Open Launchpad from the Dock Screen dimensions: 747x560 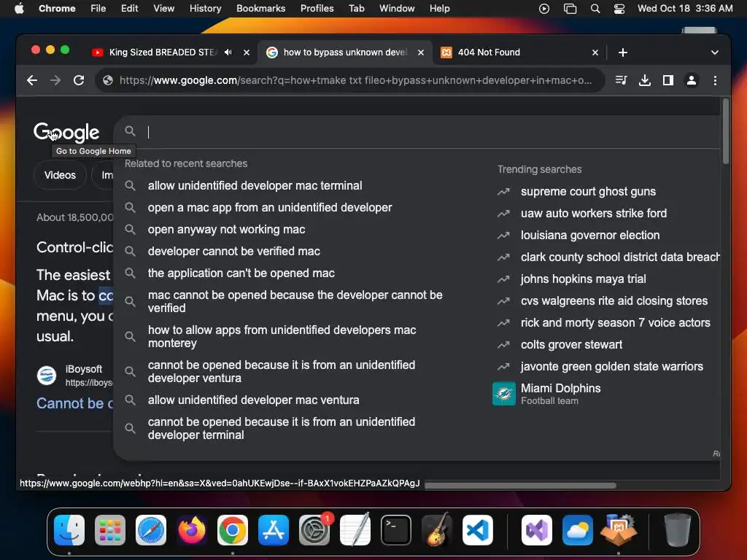[110, 530]
